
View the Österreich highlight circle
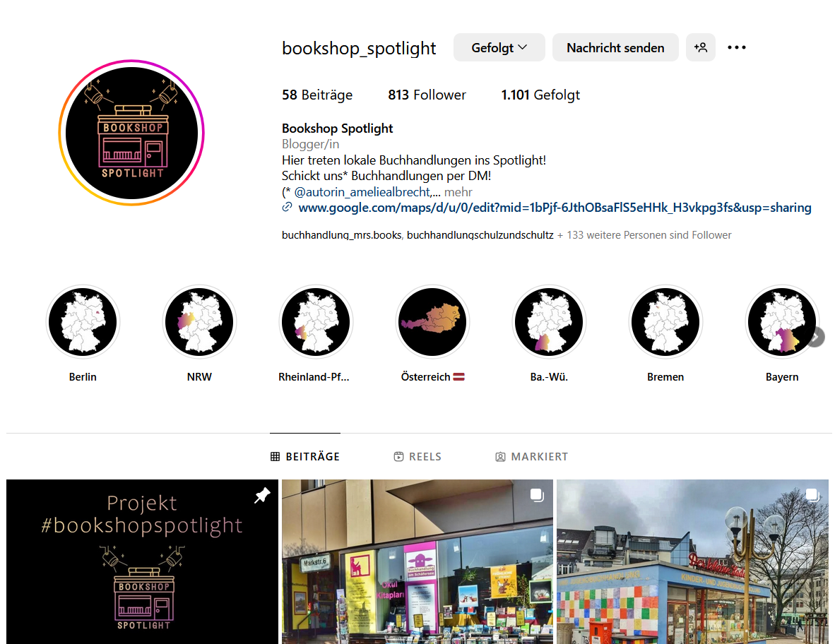(x=432, y=321)
